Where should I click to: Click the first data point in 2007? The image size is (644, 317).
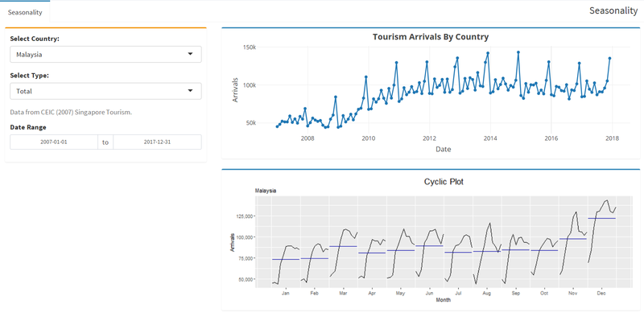(277, 127)
